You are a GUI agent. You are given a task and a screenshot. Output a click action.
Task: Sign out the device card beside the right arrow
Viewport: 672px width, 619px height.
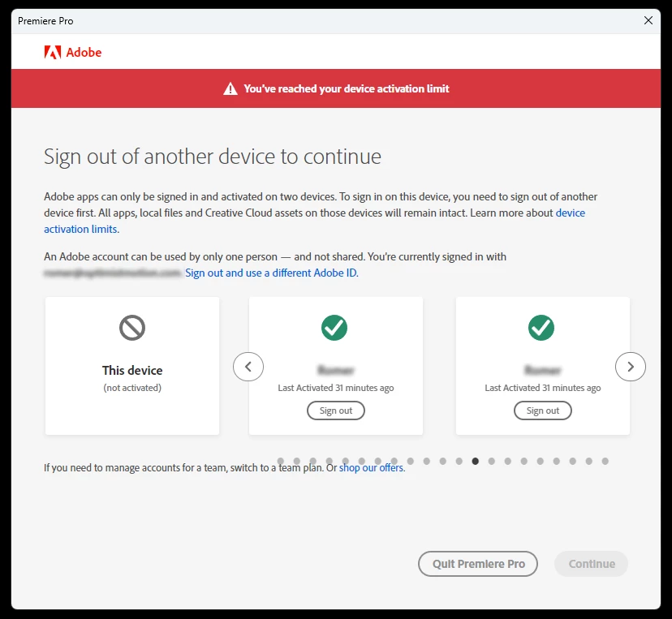click(543, 411)
